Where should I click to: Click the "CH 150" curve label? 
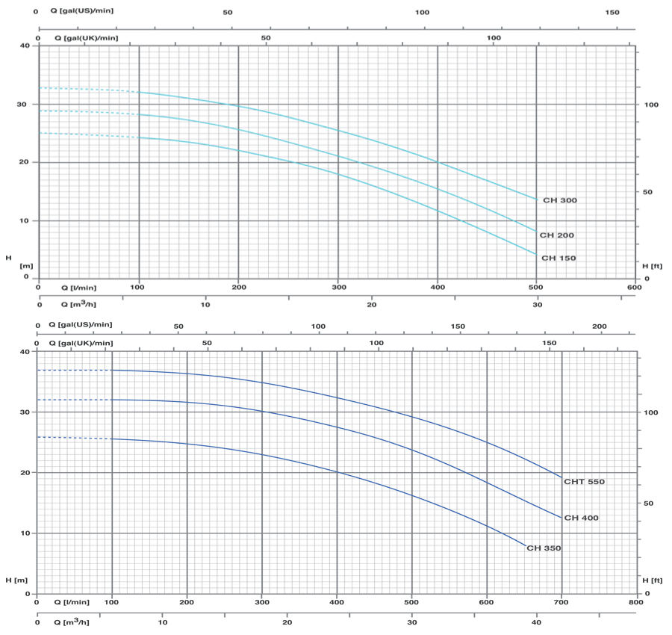[x=559, y=258]
